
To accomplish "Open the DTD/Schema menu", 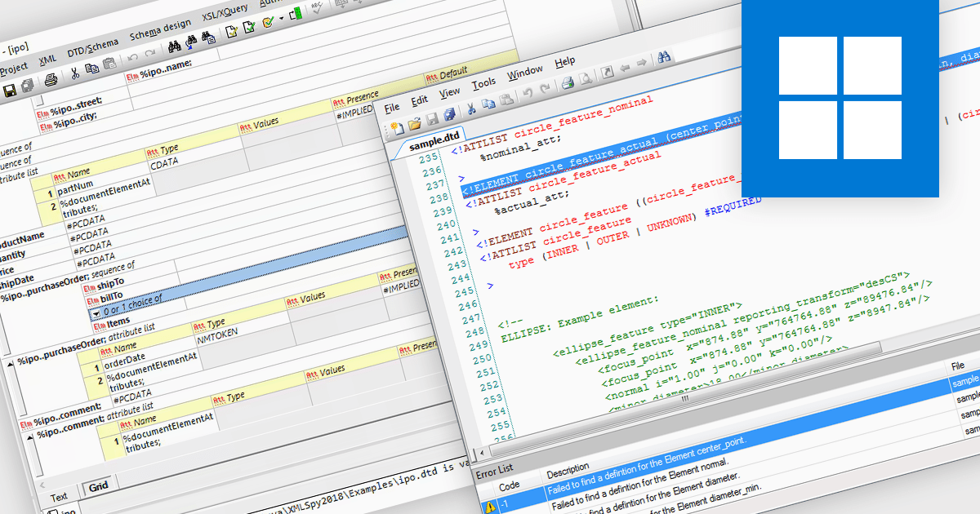I will [92, 47].
